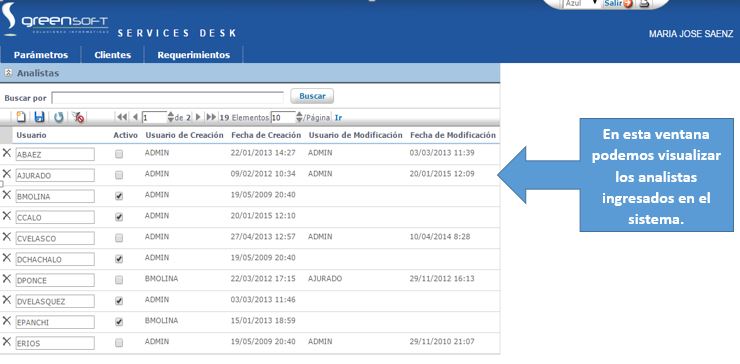Screen dimensions: 740x364
Task: Jump to the last page of results
Action: 211,117
